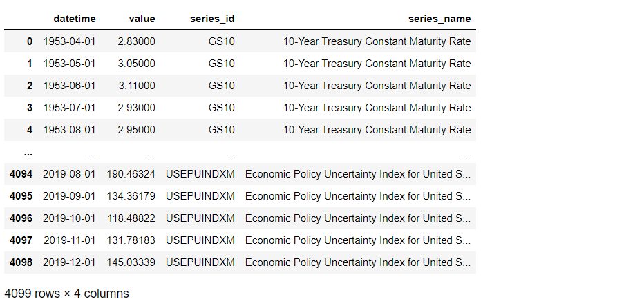
Task: Select the 2019-09-01 date cell
Action: 69,196
